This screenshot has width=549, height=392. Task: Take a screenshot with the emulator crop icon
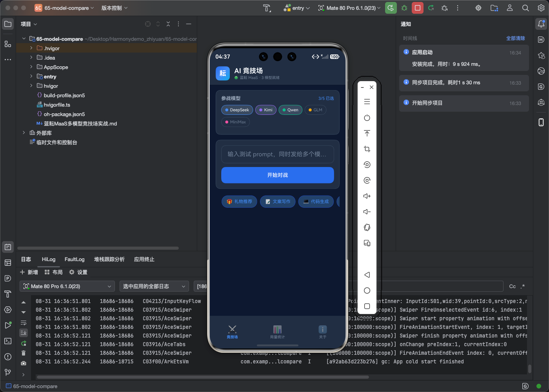[x=367, y=149]
